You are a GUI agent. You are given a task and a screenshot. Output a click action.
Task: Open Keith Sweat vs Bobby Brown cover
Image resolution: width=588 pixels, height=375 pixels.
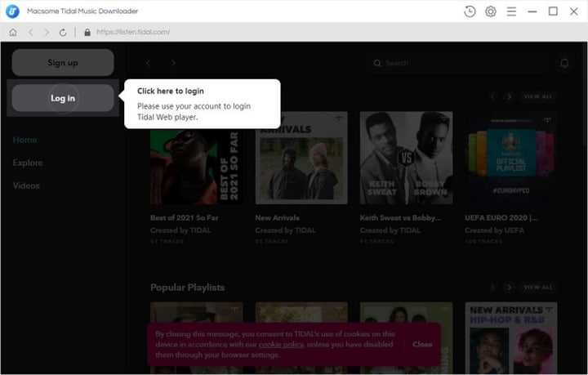tap(406, 158)
